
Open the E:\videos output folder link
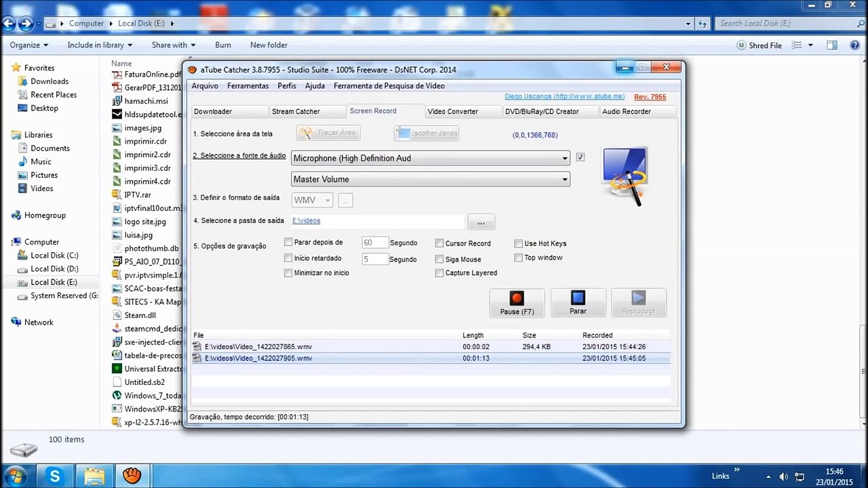coord(306,221)
